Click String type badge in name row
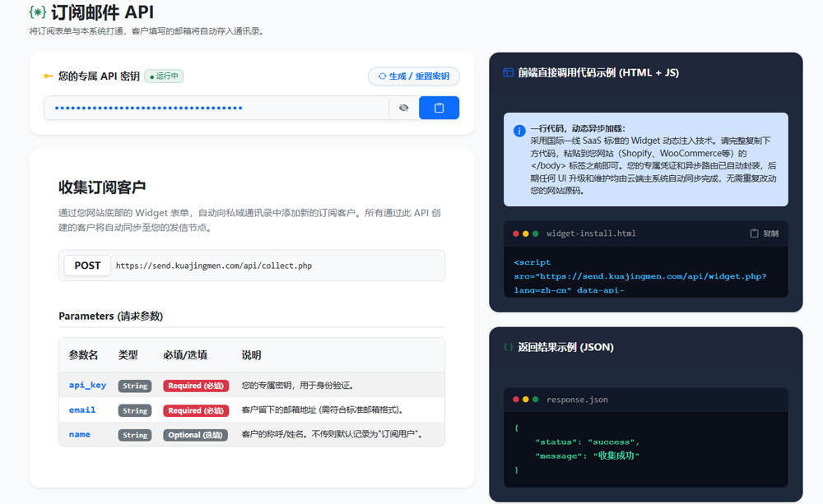 [x=135, y=435]
